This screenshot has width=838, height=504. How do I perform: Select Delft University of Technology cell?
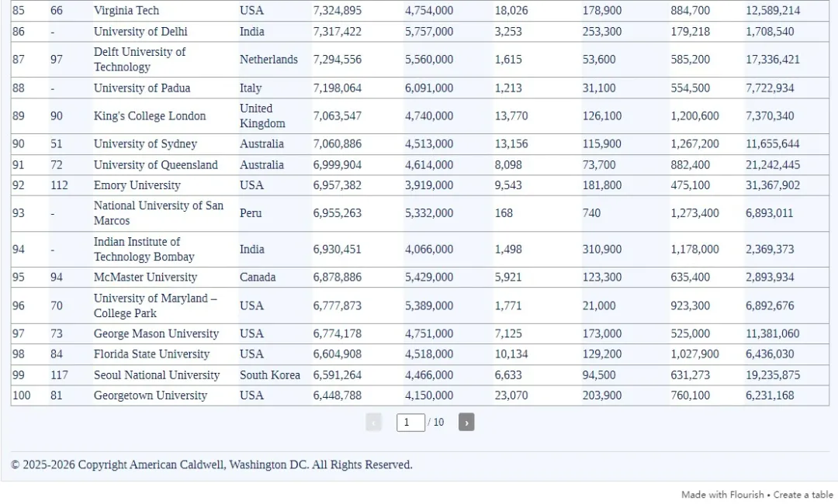[140, 60]
